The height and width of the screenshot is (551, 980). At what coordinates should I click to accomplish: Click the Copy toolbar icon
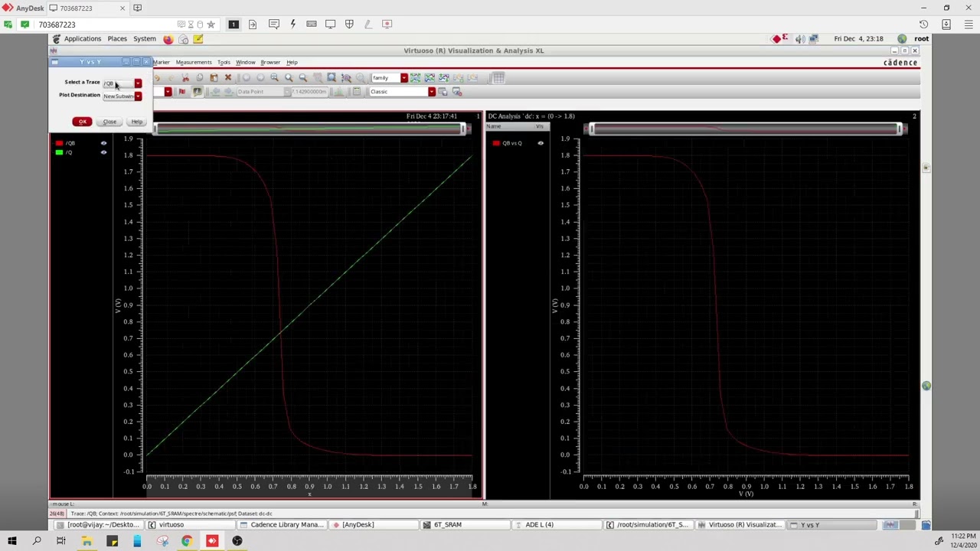tap(199, 77)
